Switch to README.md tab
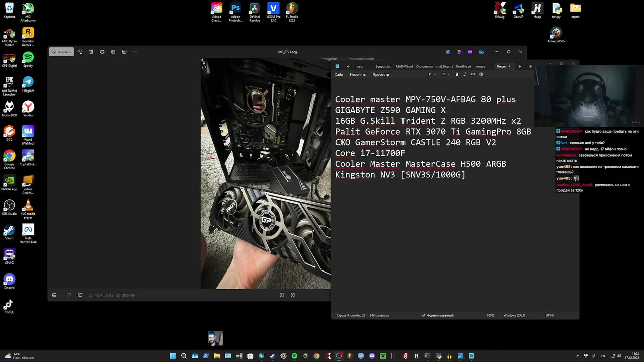Viewport: 644px width, 362px height. pos(404,66)
